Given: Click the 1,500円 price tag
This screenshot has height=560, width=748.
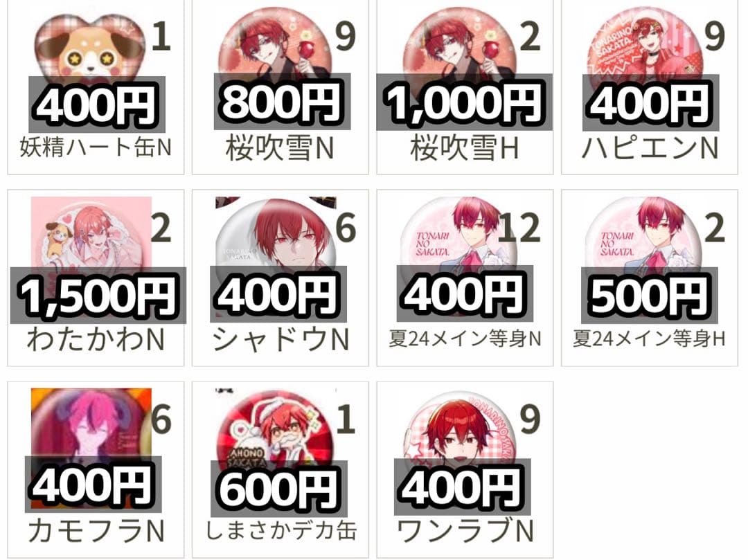Looking at the screenshot, I should 98,296.
